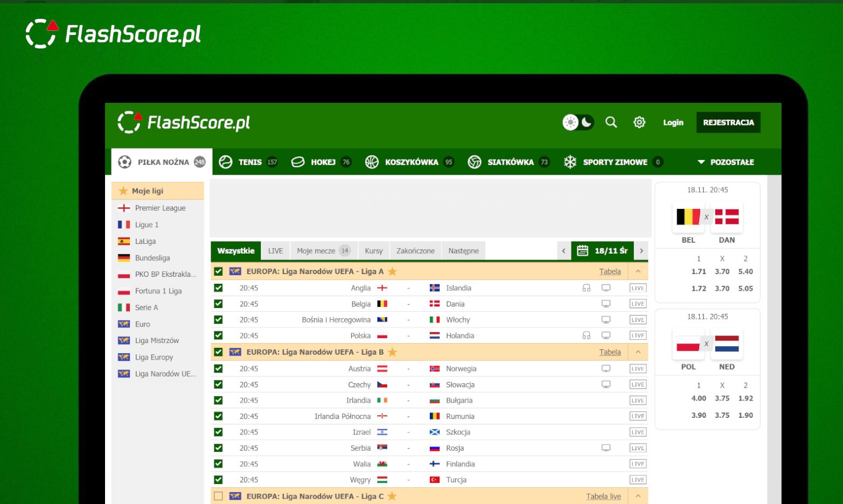The width and height of the screenshot is (843, 504).
Task: Switch to the LIVE matches tab
Action: pyautogui.click(x=275, y=250)
